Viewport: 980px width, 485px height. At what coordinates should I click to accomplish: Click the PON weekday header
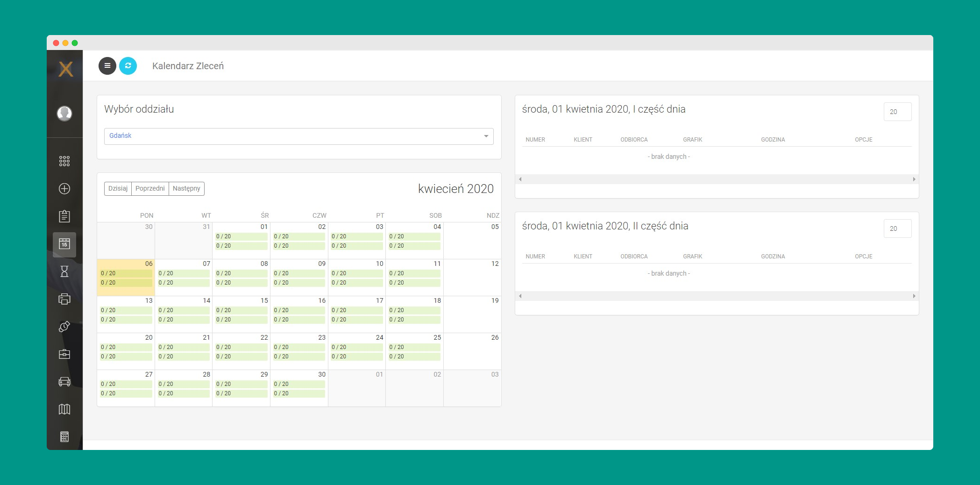pos(147,215)
